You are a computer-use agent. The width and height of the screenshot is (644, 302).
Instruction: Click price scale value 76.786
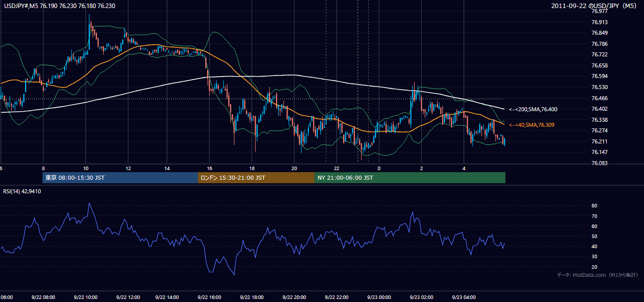[x=600, y=44]
